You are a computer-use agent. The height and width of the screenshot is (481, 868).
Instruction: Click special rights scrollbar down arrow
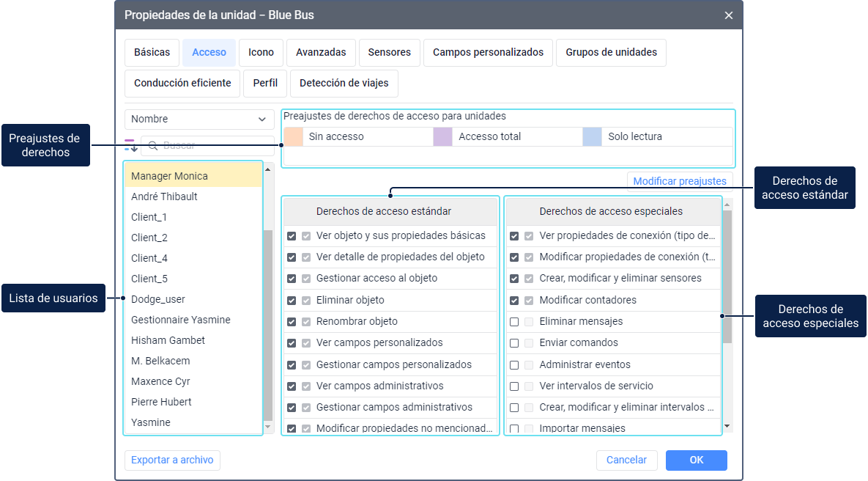pos(727,426)
